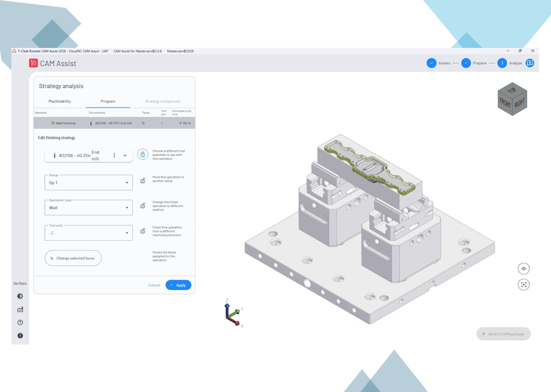The height and width of the screenshot is (392, 551).
Task: Expand the Setup dropdown showing Op 1
Action: 88,182
